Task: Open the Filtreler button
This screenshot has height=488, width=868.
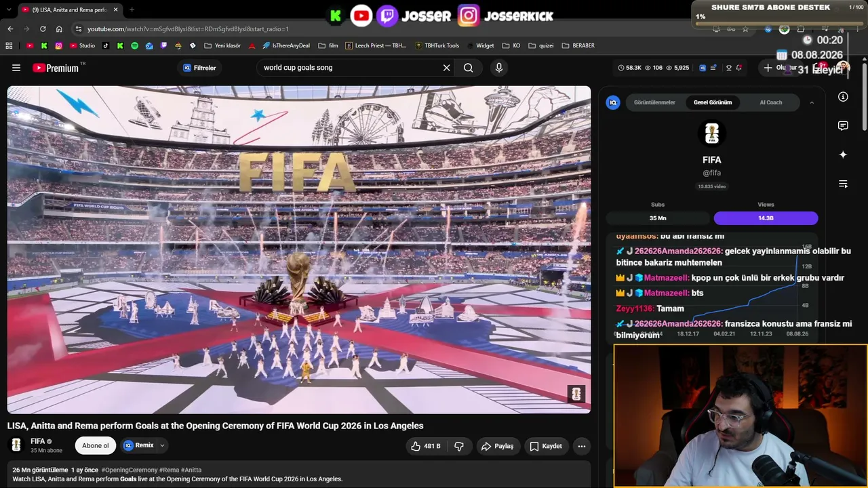Action: (199, 68)
